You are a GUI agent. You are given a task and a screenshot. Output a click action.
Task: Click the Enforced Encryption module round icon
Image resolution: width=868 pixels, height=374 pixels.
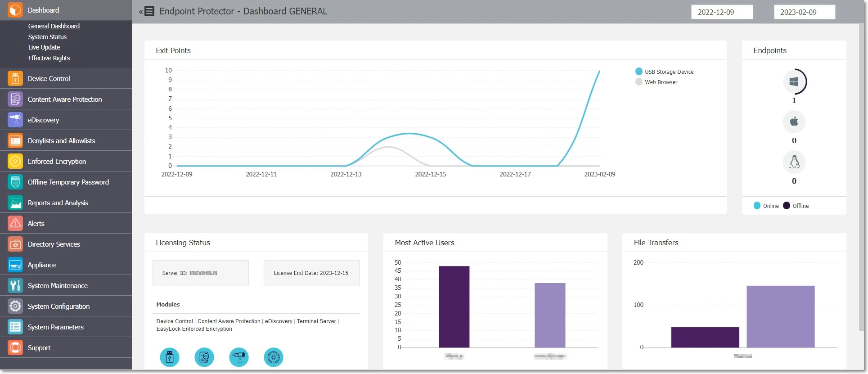274,357
